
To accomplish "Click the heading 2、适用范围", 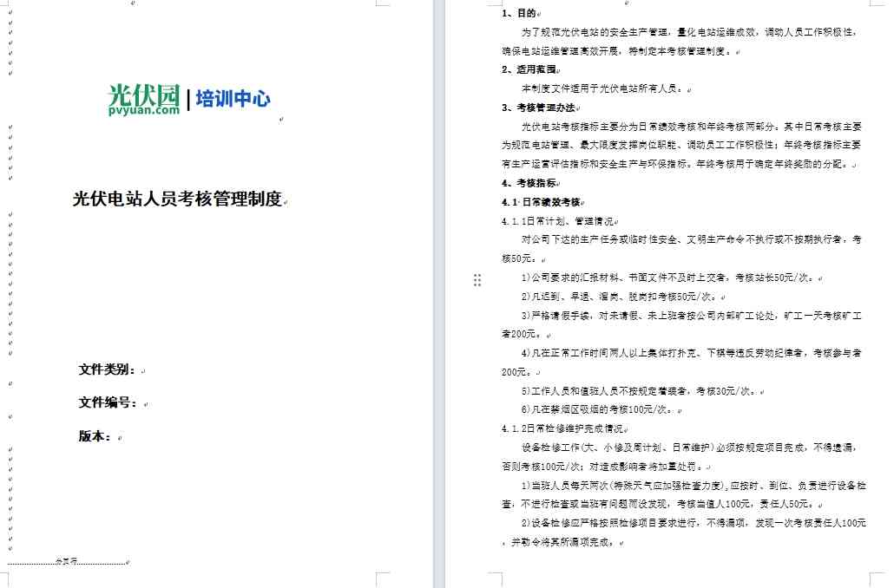I will click(529, 69).
